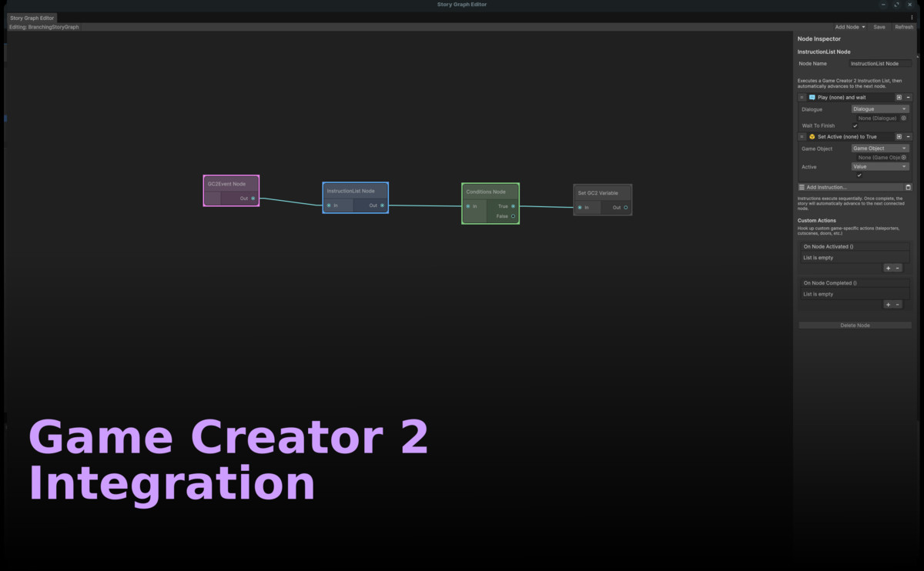The height and width of the screenshot is (571, 924).
Task: Minimize the Story Graph Editor window
Action: click(883, 5)
